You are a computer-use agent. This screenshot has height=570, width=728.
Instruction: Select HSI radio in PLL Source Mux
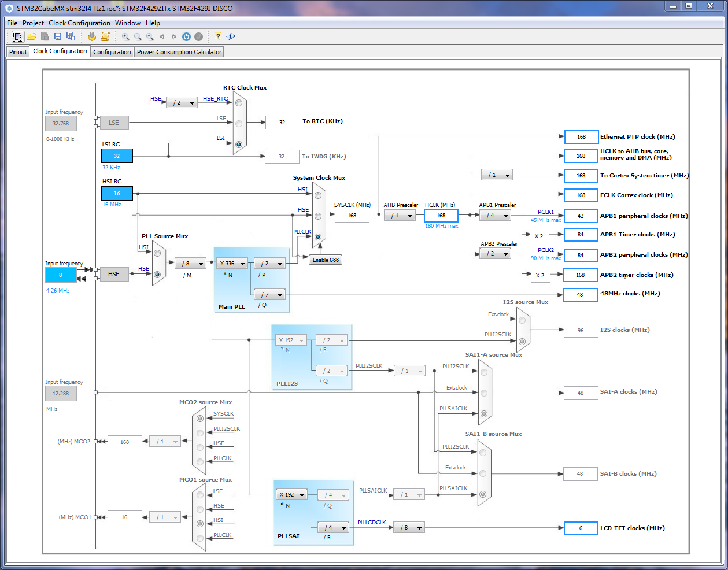[157, 253]
